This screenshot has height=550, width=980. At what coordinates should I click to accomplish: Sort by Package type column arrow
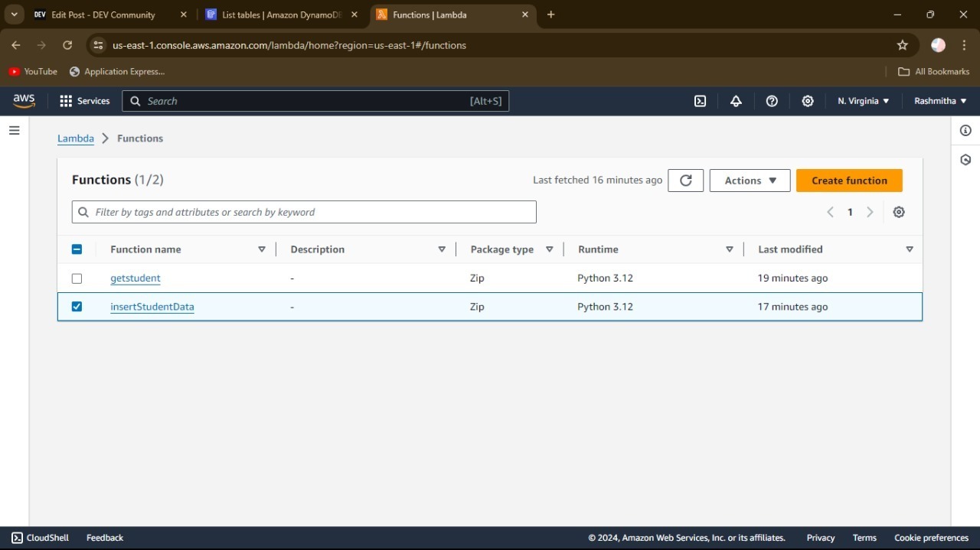click(x=550, y=249)
